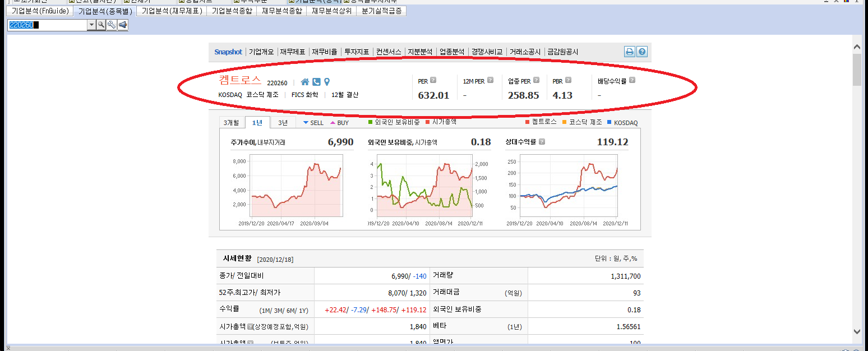Switch chart period to 3개월
The image size is (868, 351).
click(232, 123)
